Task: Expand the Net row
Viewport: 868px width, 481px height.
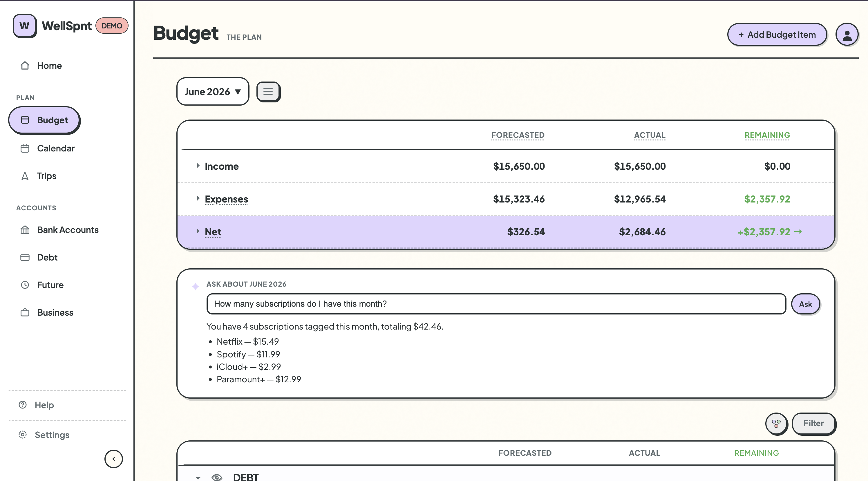Action: tap(198, 231)
